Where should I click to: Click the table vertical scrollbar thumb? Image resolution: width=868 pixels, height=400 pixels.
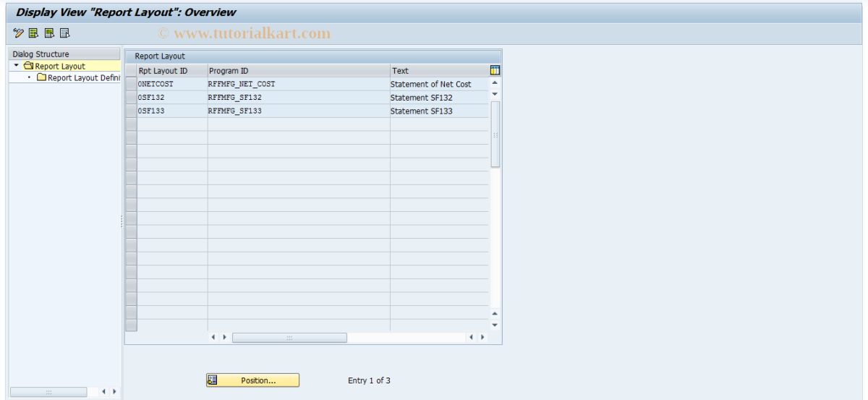coord(495,135)
